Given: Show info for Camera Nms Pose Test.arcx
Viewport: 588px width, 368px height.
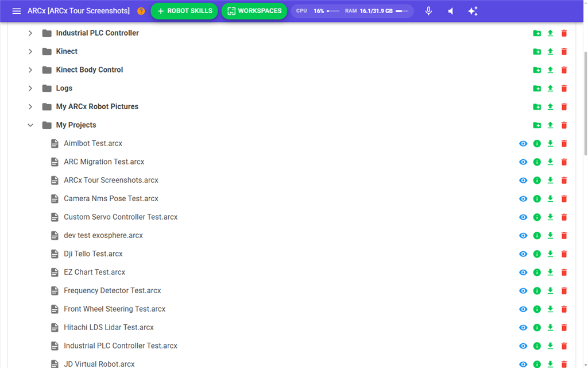Looking at the screenshot, I should coord(537,198).
